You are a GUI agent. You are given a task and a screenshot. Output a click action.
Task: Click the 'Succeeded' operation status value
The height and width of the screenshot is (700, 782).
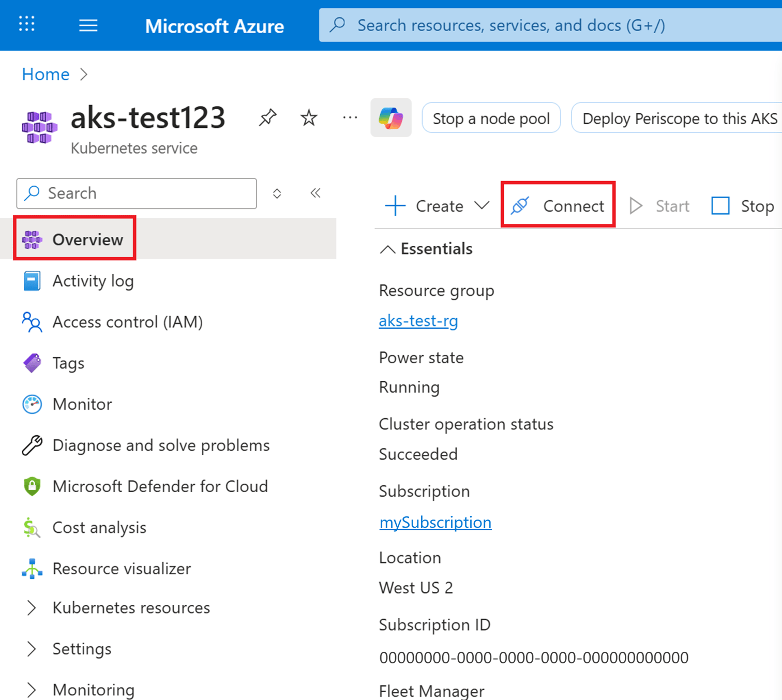click(418, 454)
